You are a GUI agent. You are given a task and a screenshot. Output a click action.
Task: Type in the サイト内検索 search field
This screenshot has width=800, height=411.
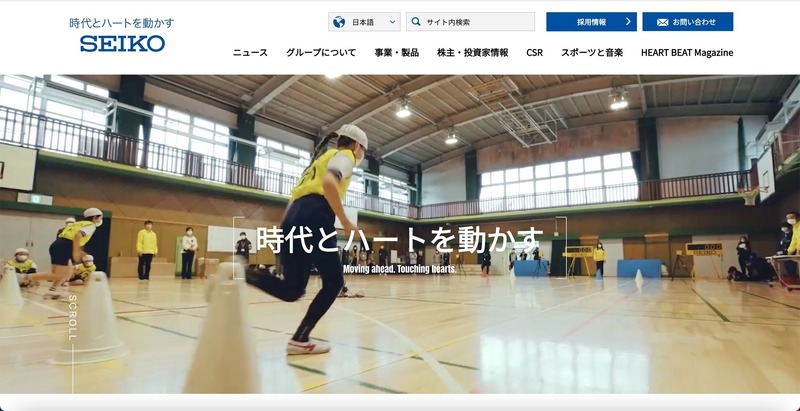475,22
